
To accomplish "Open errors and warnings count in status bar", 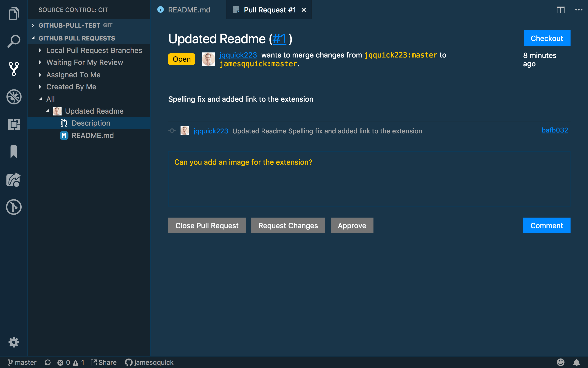I will point(71,362).
